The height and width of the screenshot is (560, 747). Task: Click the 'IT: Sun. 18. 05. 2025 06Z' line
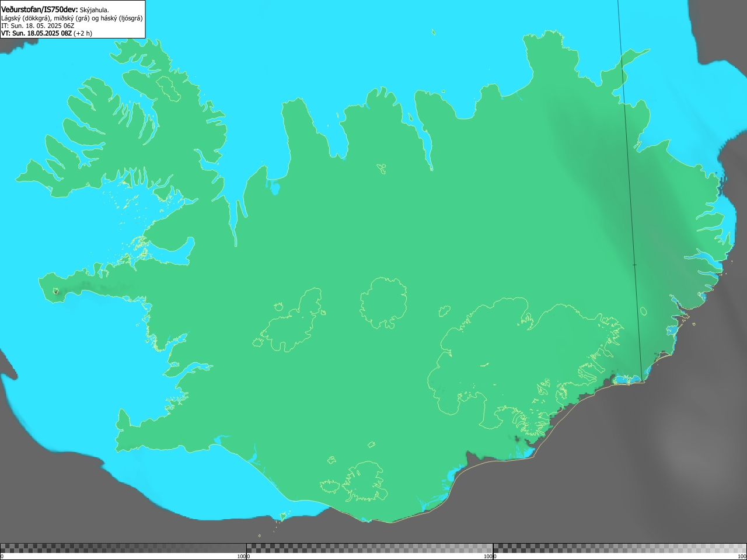pyautogui.click(x=38, y=26)
